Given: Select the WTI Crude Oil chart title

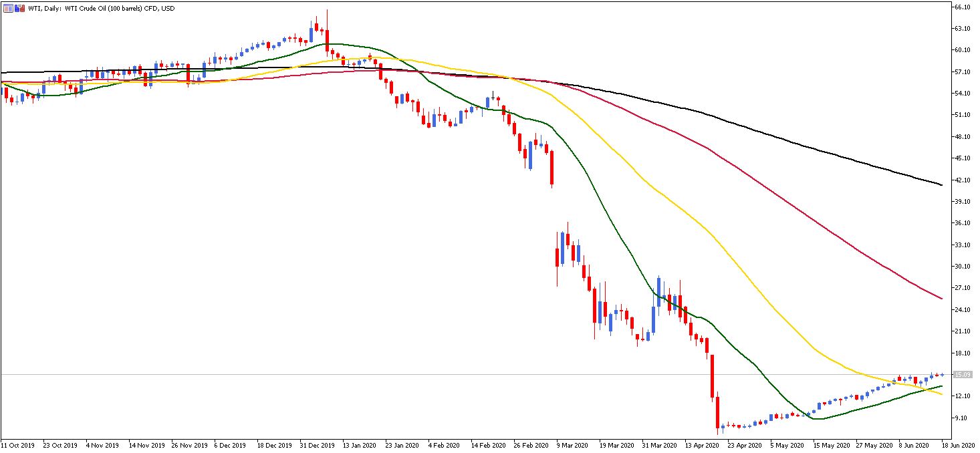Looking at the screenshot, I should pos(101,8).
